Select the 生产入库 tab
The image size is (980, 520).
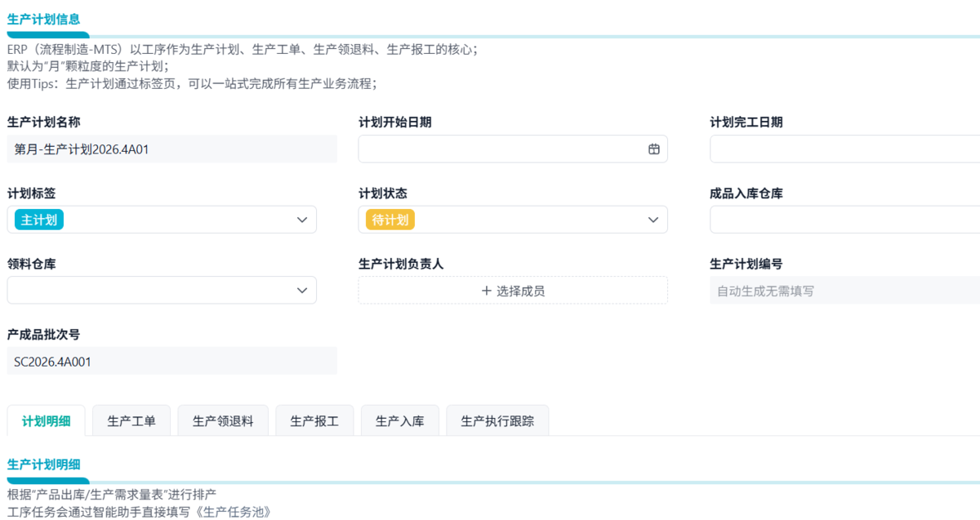pos(399,421)
